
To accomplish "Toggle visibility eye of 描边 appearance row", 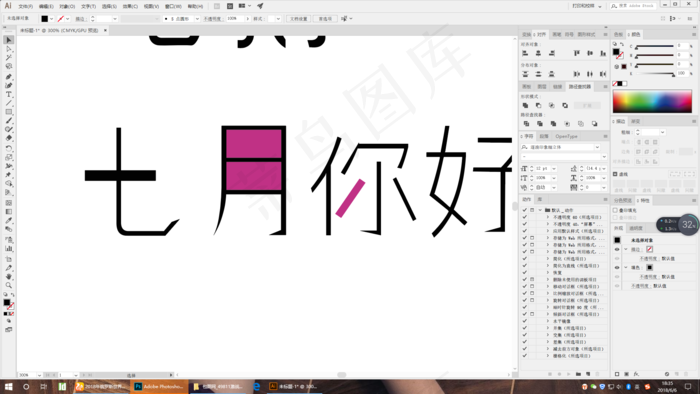I will point(617,249).
